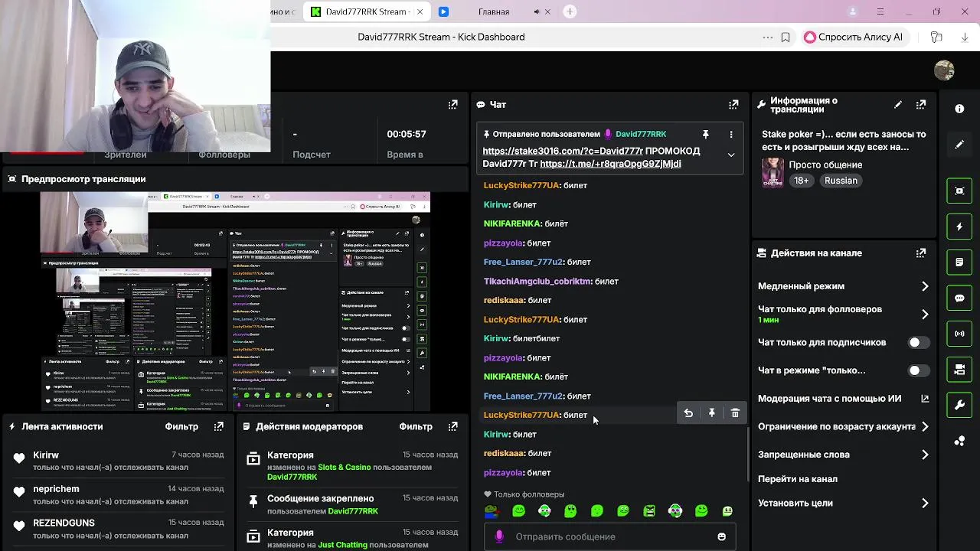Click the pencil icon in right sidebar
Screen dimensions: 980x551
(x=959, y=145)
